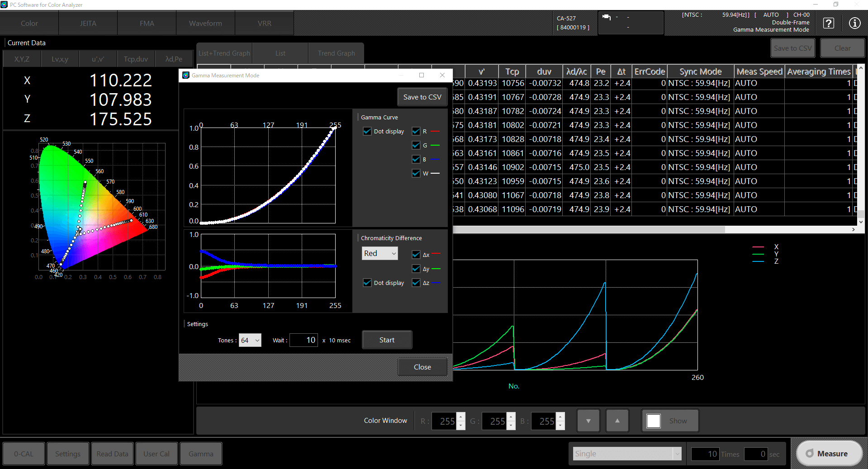Open the Tones dropdown showing 64

click(x=250, y=340)
